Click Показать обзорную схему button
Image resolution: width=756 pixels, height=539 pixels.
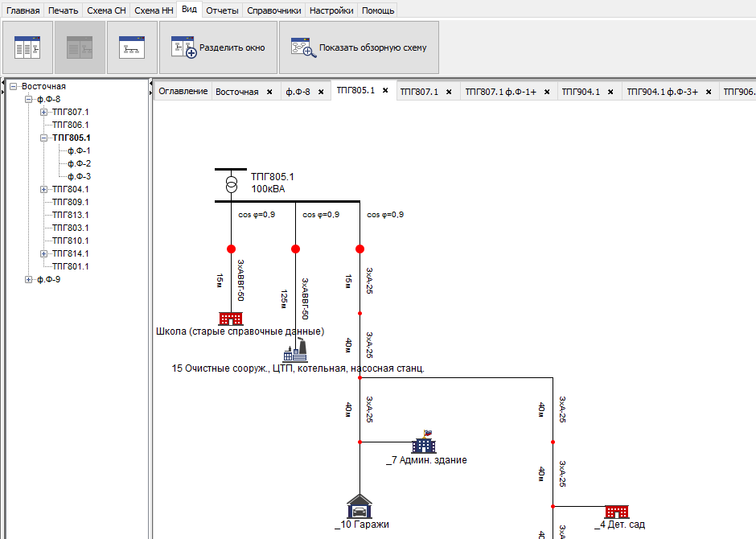(359, 47)
